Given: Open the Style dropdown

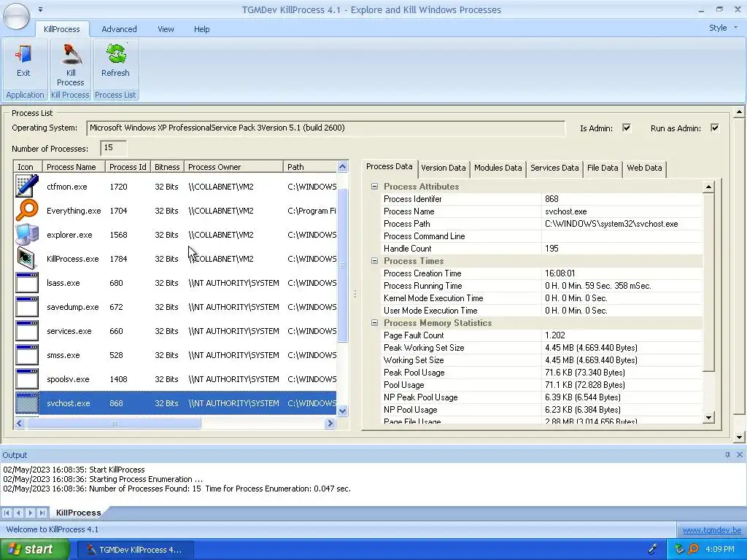Looking at the screenshot, I should [723, 28].
